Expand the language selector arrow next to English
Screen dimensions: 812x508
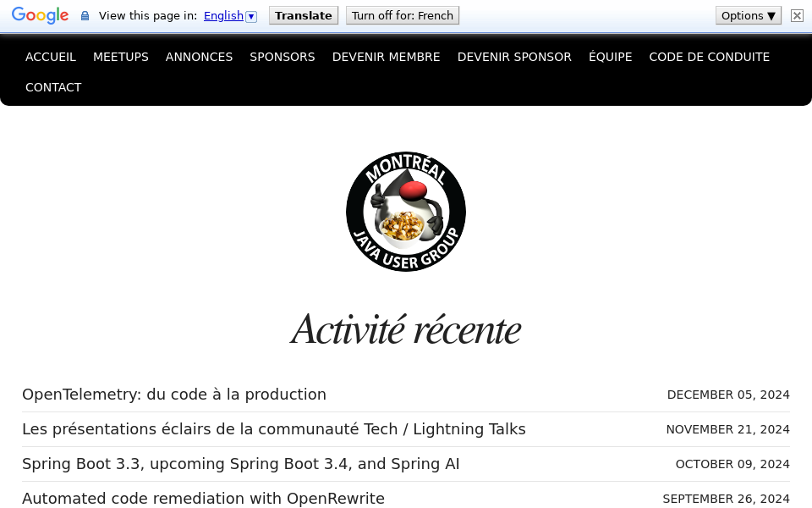[250, 15]
